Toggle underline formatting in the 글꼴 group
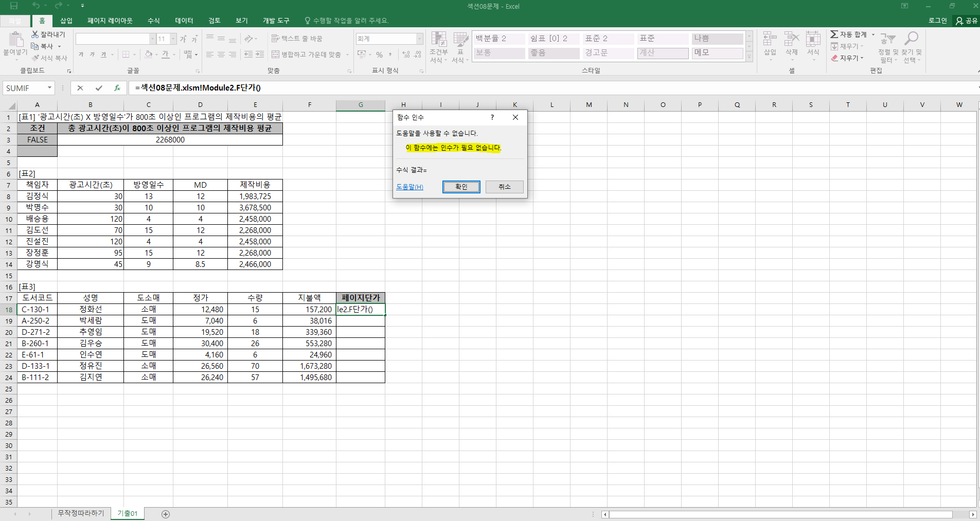This screenshot has width=980, height=521. pos(103,55)
